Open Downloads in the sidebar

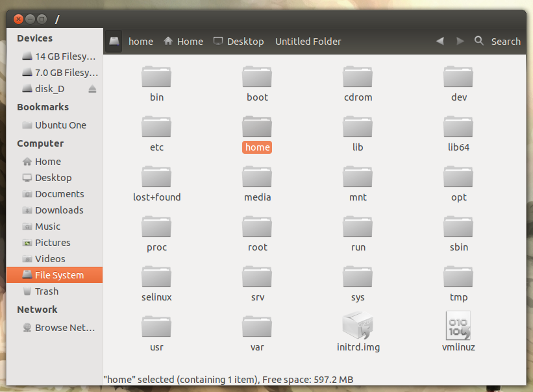(x=59, y=210)
